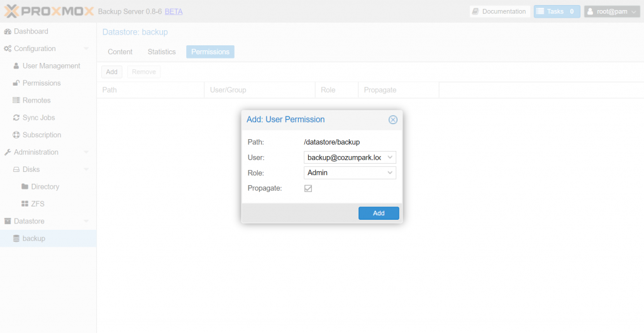
Task: Click the Dashboard gauge icon
Action: (x=8, y=31)
